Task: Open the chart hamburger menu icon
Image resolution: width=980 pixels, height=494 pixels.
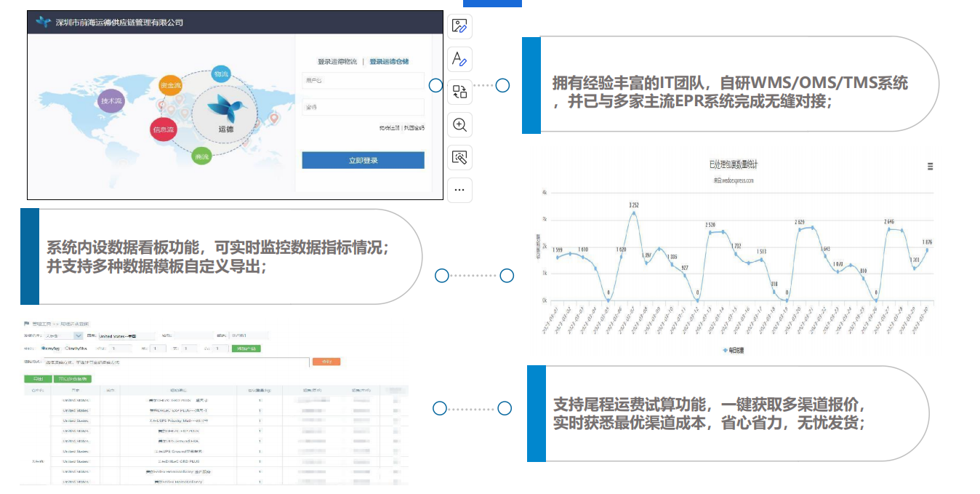Action: click(x=931, y=167)
